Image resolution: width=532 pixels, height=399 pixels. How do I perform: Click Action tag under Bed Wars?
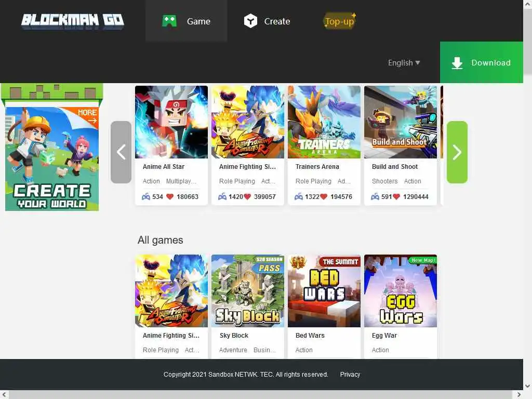point(303,350)
